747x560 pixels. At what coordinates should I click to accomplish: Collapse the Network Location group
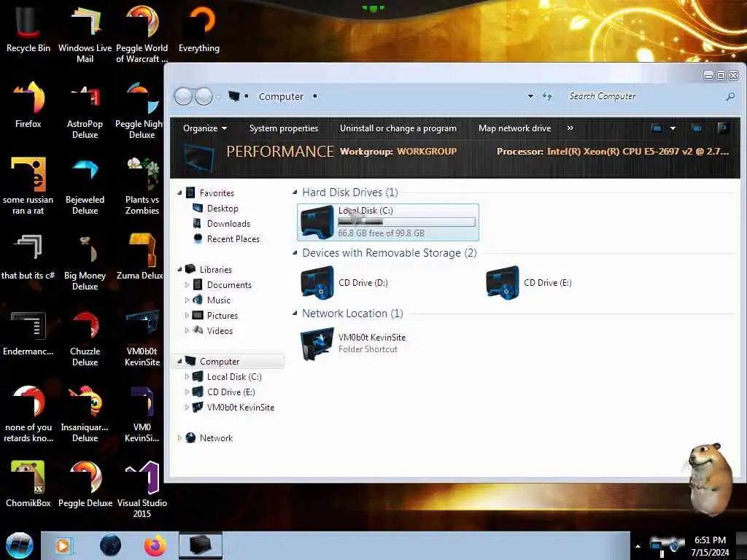(295, 314)
